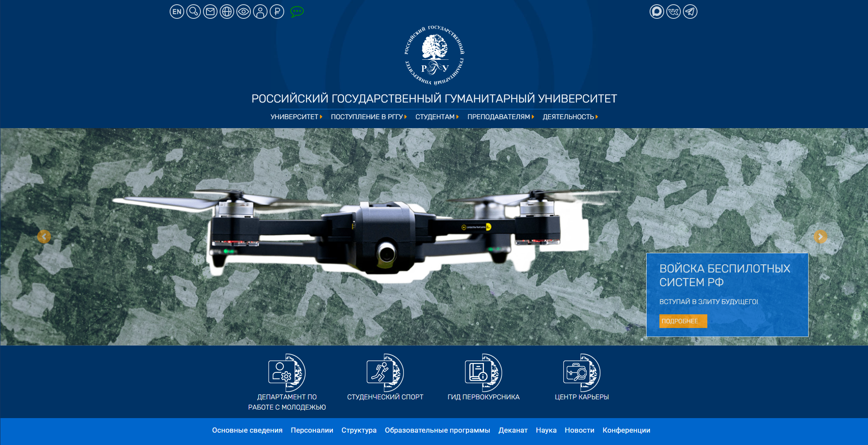Screen dimensions: 868x445
Task: Switch site language with the EN icon
Action: click(177, 12)
